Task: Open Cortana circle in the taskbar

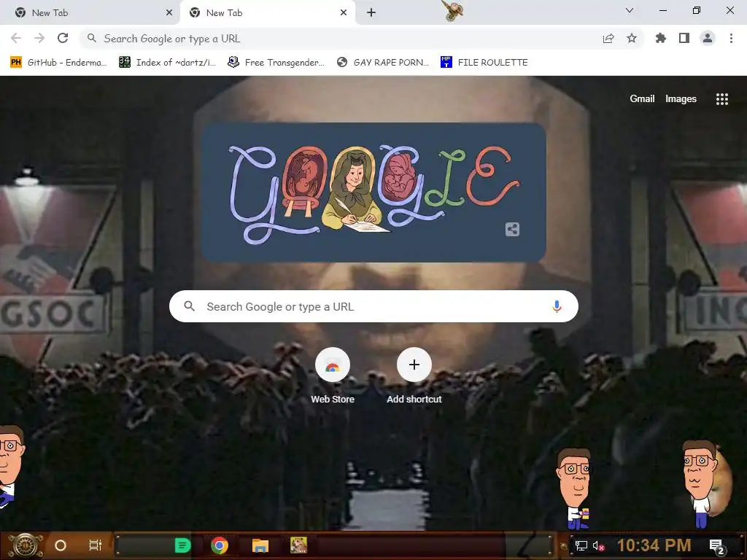Action: click(x=61, y=545)
